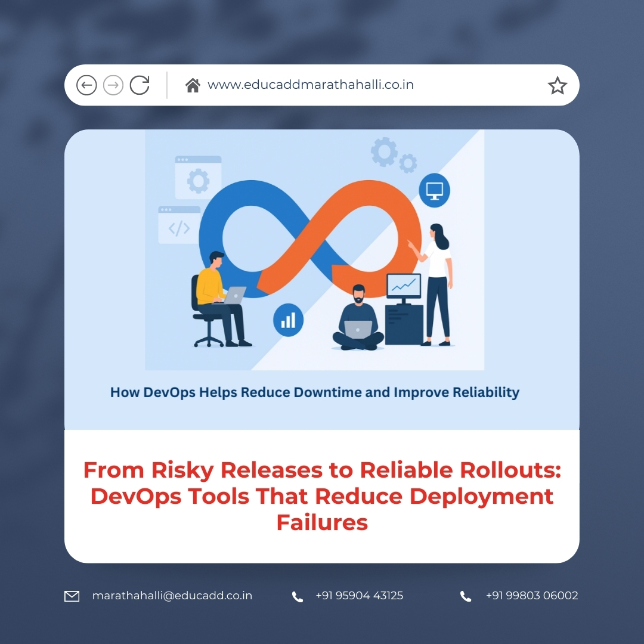Click phone icon beside +91 95904 43125
Image resolution: width=644 pixels, height=644 pixels.
click(x=298, y=597)
